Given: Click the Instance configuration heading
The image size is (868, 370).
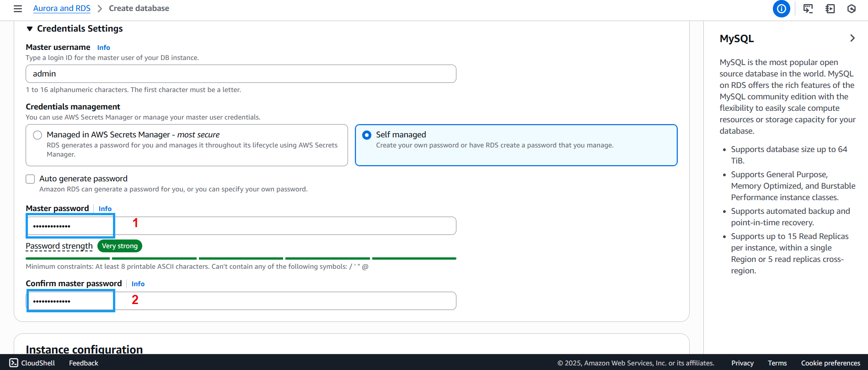Looking at the screenshot, I should (x=84, y=349).
